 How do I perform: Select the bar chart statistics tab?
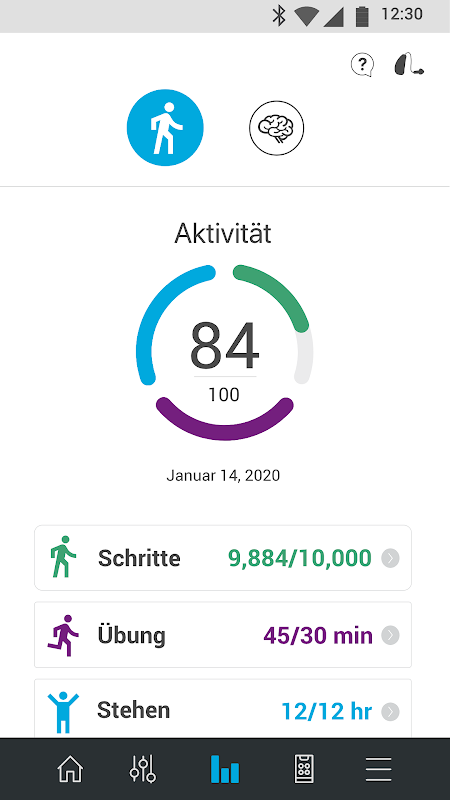[x=224, y=769]
